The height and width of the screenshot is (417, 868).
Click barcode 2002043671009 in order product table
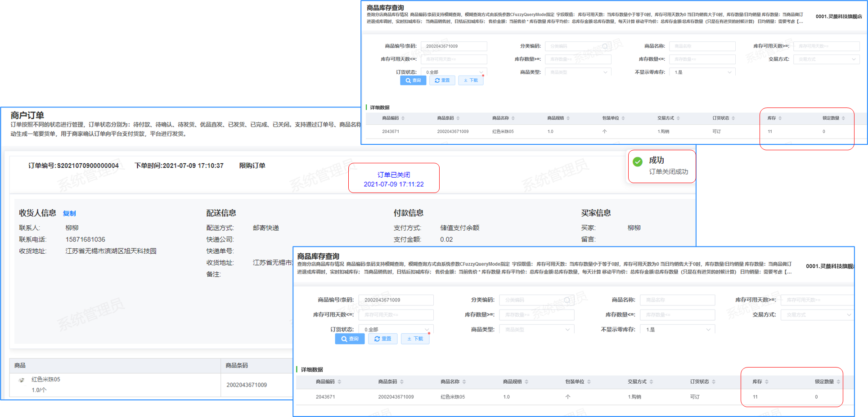pyautogui.click(x=247, y=385)
